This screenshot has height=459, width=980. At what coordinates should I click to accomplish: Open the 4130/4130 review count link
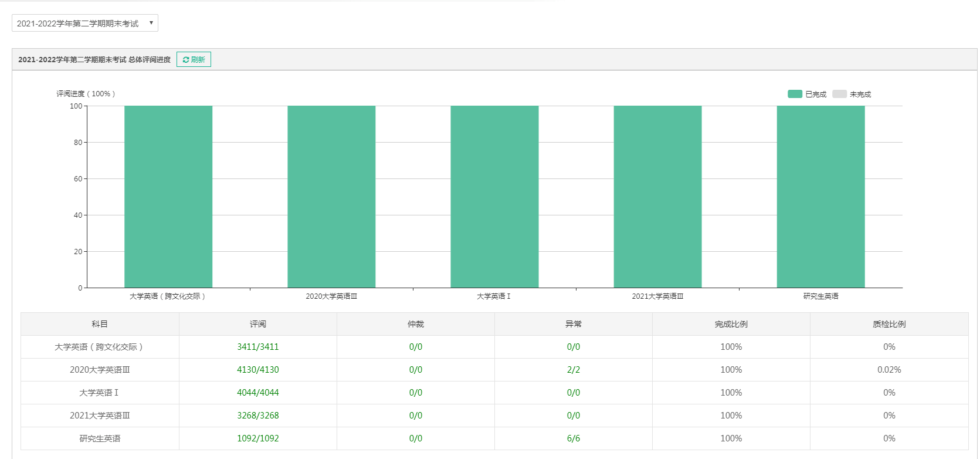(x=258, y=370)
